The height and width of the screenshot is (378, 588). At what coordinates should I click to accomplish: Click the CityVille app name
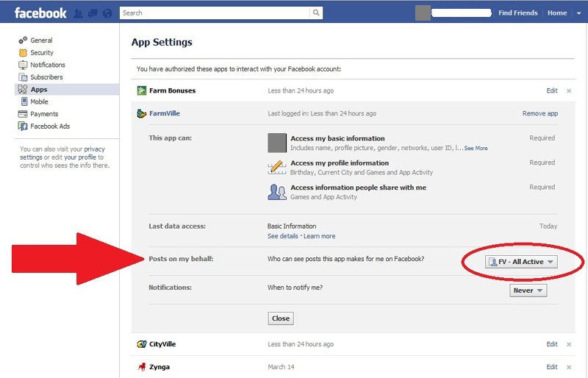coord(162,344)
